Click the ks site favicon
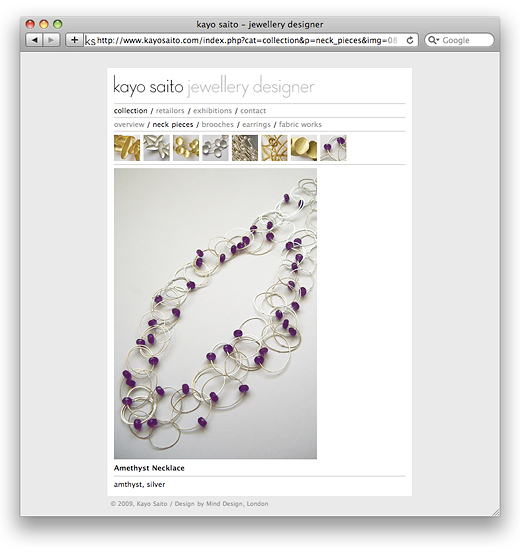The width and height of the screenshot is (520, 553). (90, 41)
